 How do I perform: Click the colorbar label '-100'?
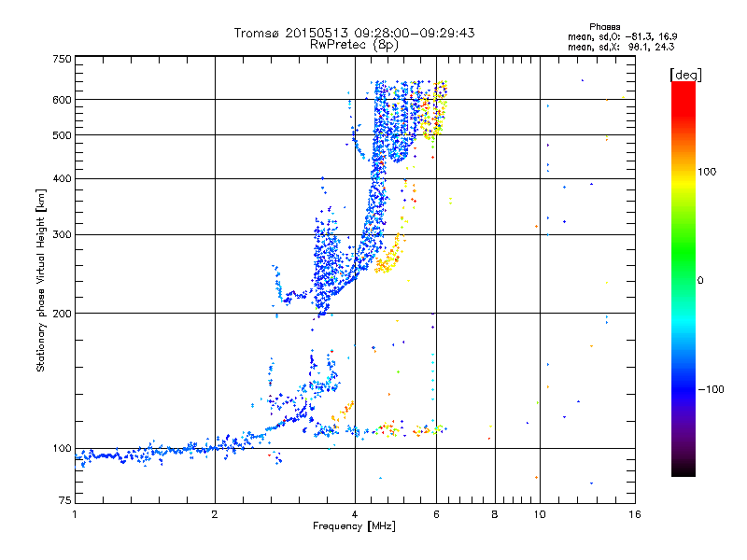711,389
